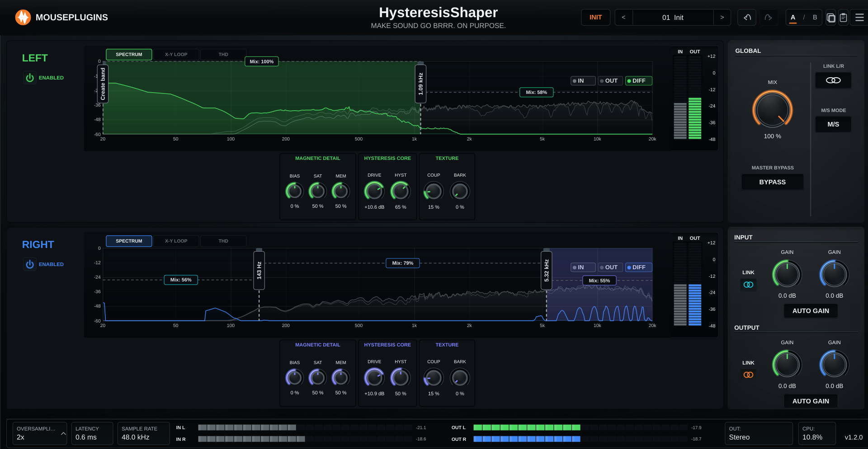Image resolution: width=868 pixels, height=449 pixels.
Task: Switch left panel to THD tab
Action: 223,54
